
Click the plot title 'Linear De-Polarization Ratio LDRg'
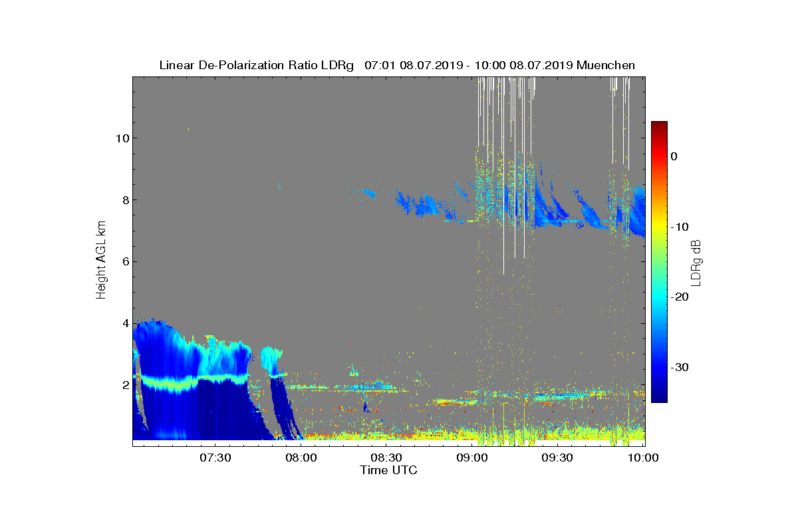click(x=256, y=65)
